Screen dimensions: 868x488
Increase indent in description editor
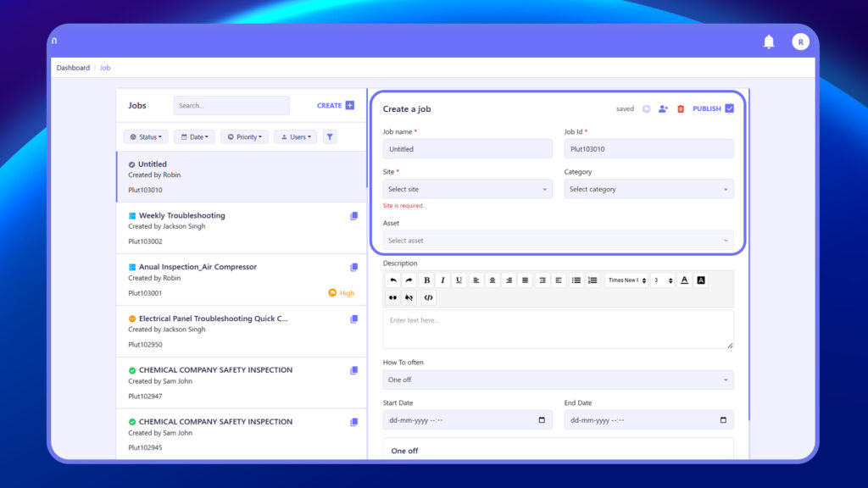tap(542, 280)
